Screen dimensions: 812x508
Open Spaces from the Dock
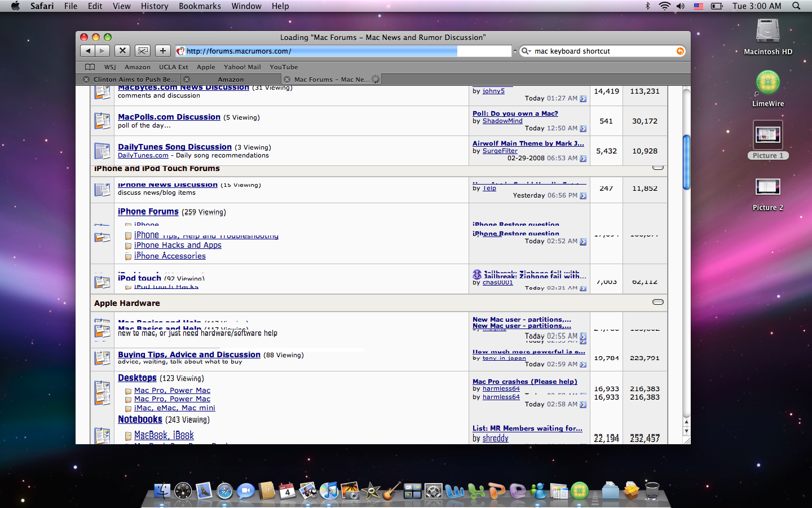(412, 491)
